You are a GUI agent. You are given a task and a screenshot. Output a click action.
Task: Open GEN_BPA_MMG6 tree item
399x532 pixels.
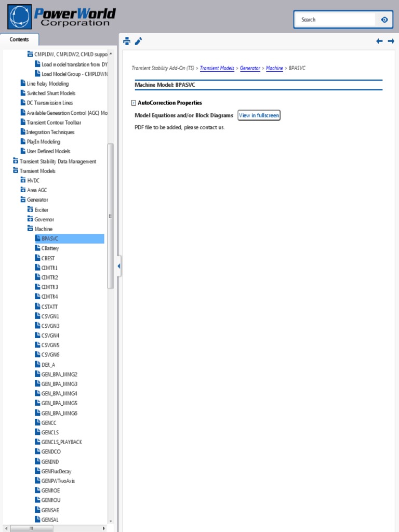59,413
